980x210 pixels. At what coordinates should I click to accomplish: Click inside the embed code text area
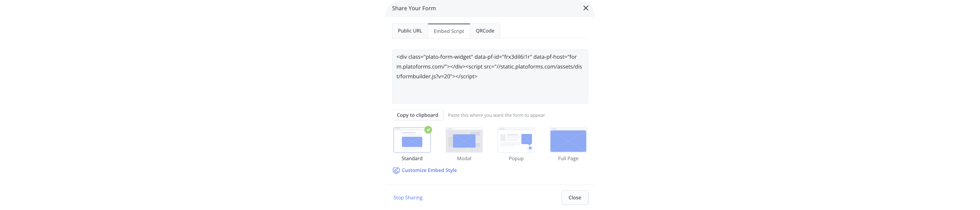point(490,76)
